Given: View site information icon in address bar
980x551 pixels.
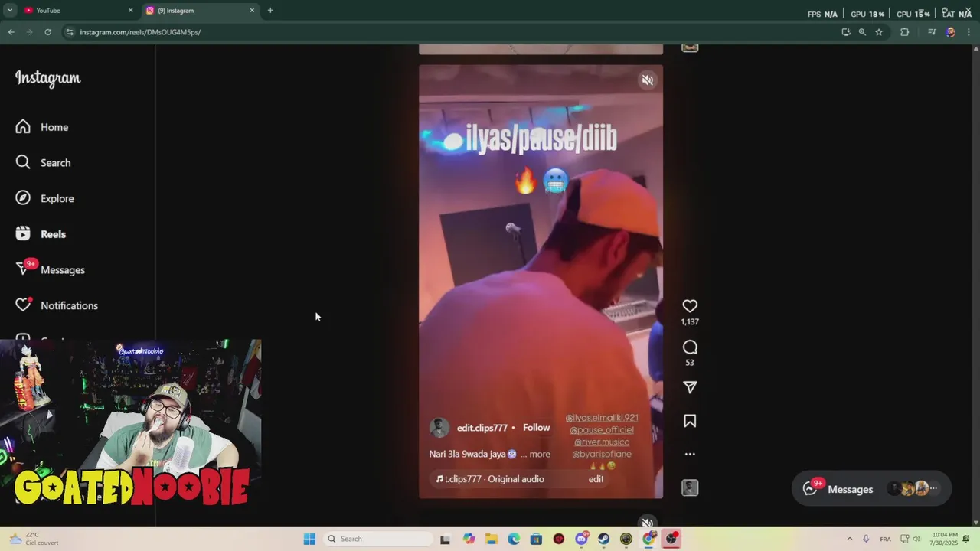Looking at the screenshot, I should [70, 32].
